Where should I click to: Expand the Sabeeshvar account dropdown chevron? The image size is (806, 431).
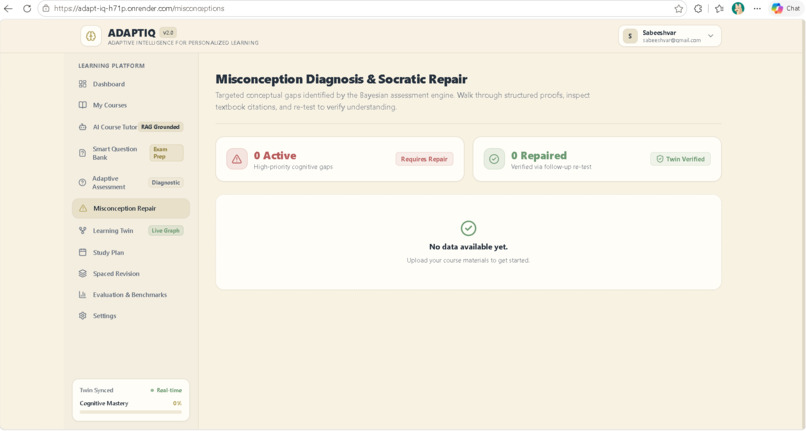point(710,36)
